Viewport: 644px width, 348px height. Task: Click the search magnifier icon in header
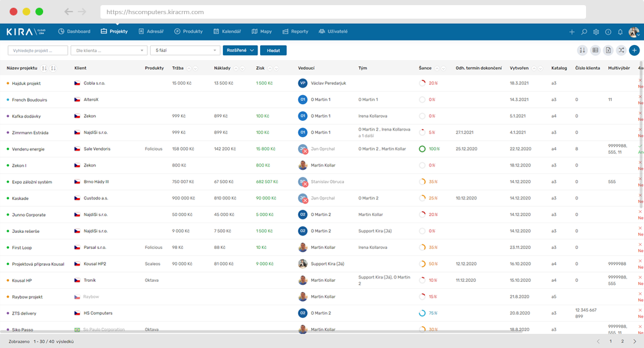point(584,32)
